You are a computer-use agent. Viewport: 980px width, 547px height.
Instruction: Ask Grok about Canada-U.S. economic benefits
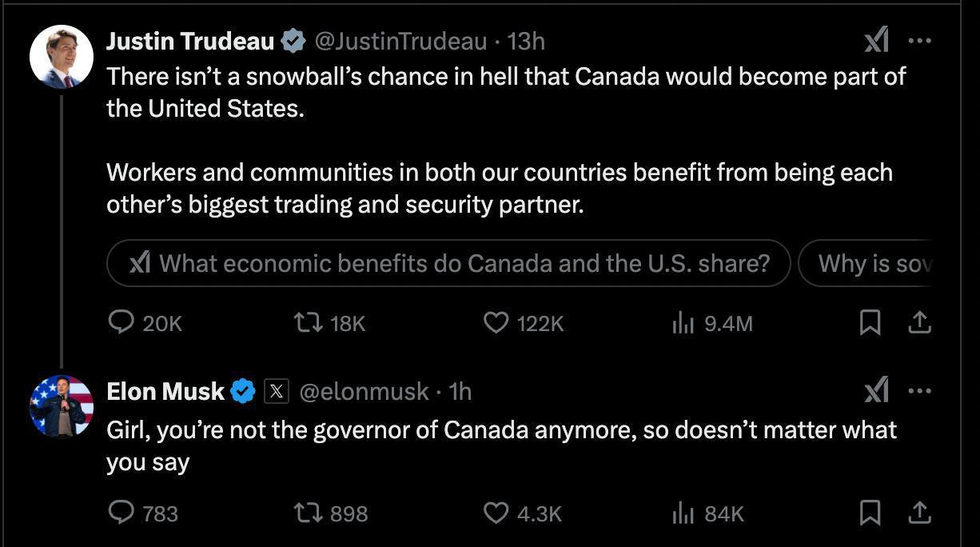(448, 263)
